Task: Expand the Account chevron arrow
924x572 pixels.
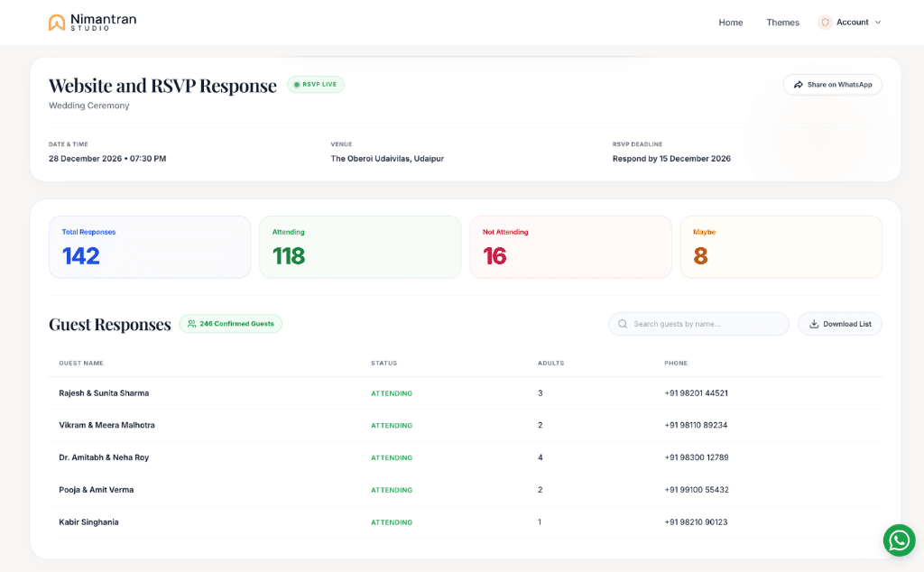Action: pyautogui.click(x=877, y=23)
